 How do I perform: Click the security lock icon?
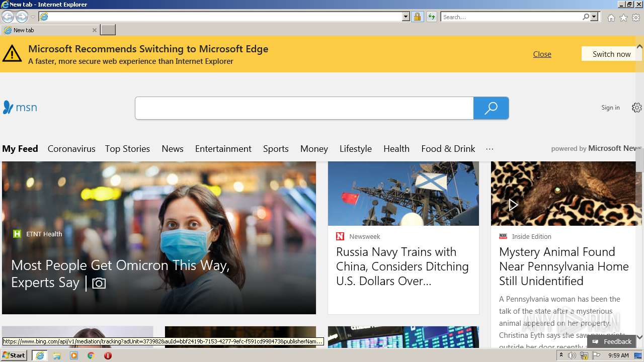[417, 17]
